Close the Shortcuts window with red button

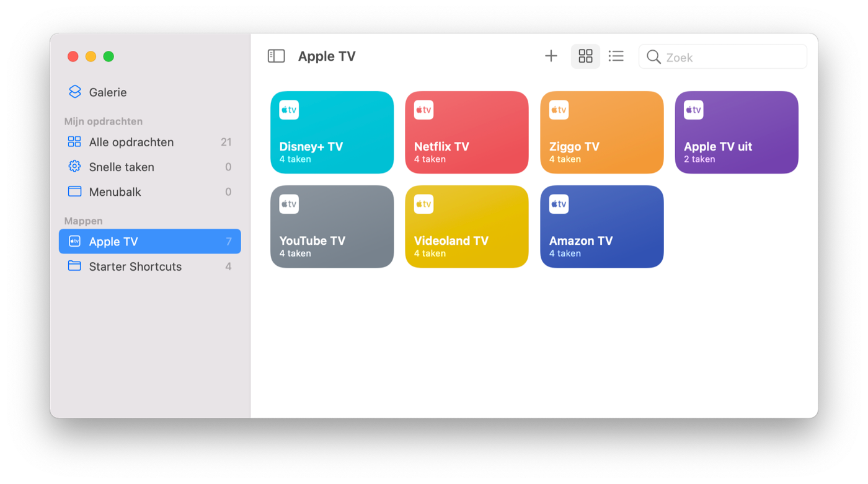tap(73, 56)
